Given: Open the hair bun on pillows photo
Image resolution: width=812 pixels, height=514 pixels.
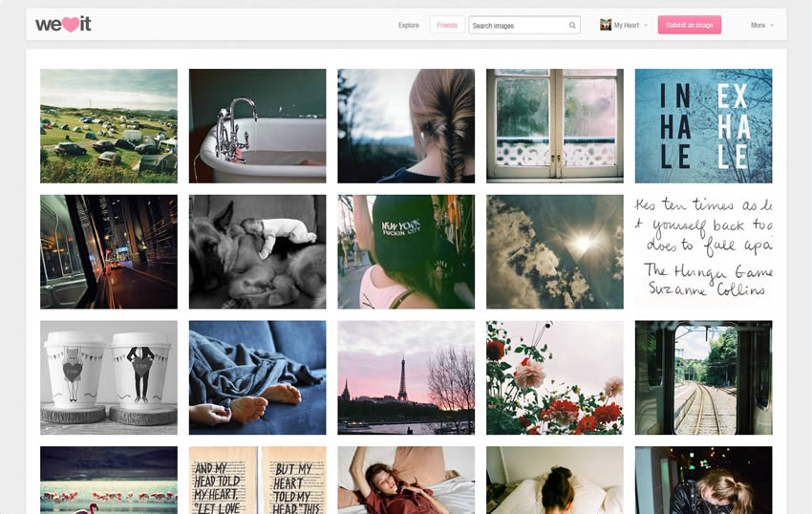Looking at the screenshot, I should pos(555,481).
